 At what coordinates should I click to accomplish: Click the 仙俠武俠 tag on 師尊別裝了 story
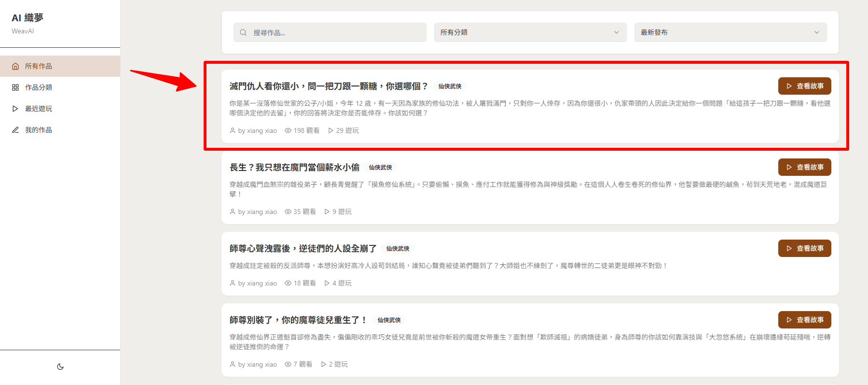(389, 320)
